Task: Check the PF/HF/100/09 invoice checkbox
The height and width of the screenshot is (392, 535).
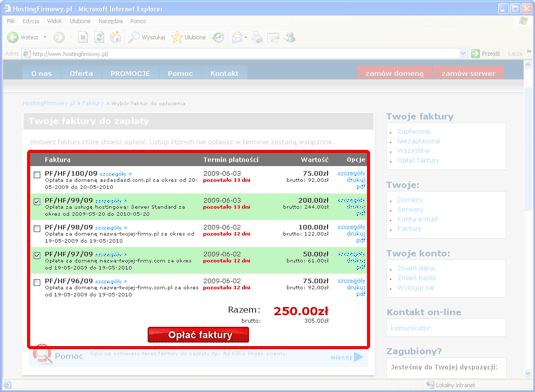Action: (37, 175)
